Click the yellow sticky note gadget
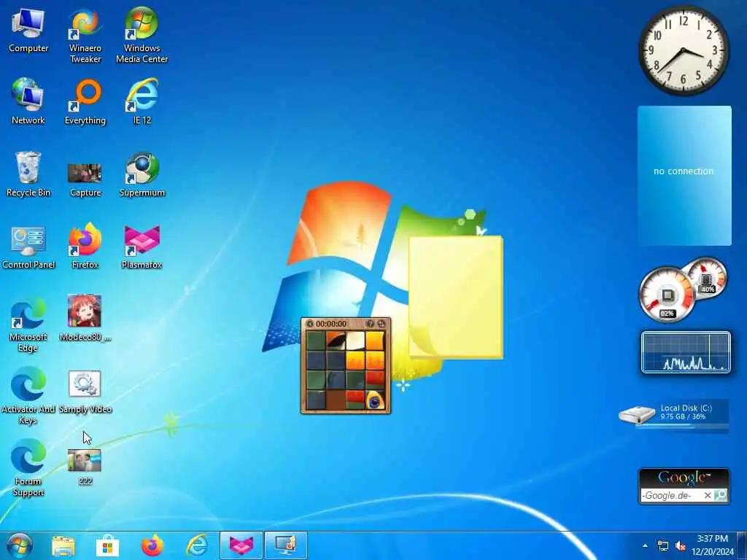Viewport: 747px width, 560px height. coord(455,297)
